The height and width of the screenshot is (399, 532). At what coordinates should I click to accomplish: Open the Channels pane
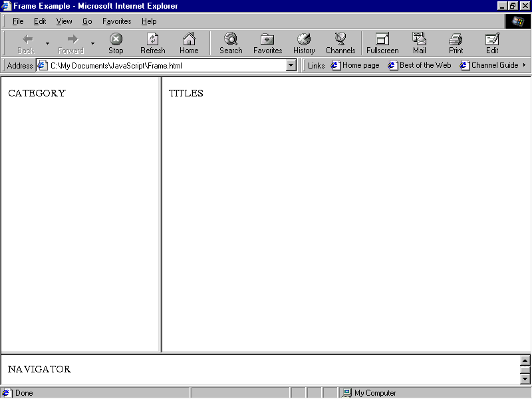(x=340, y=43)
